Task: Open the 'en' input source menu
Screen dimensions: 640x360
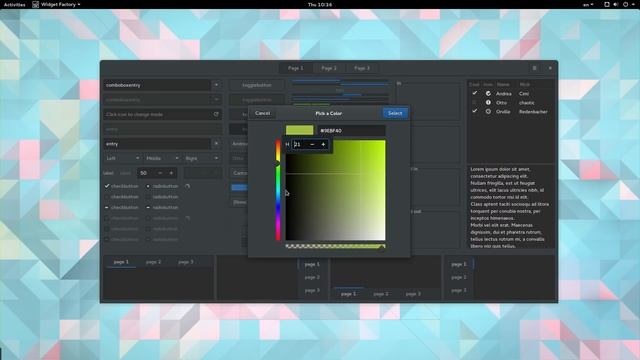Action: click(588, 4)
